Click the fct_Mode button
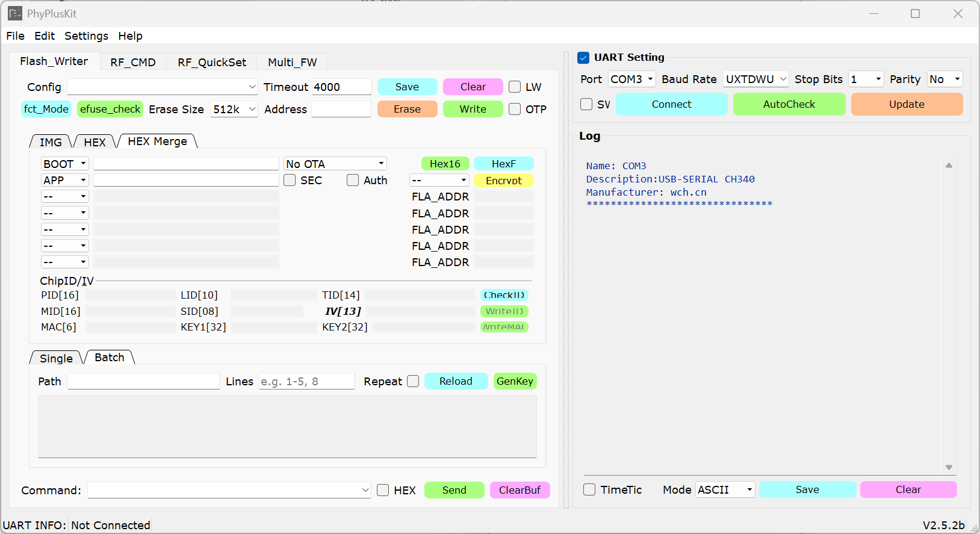The width and height of the screenshot is (980, 534). (46, 109)
